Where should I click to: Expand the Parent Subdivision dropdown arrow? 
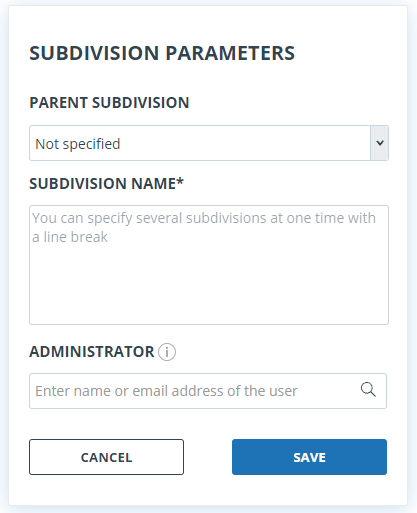point(379,143)
